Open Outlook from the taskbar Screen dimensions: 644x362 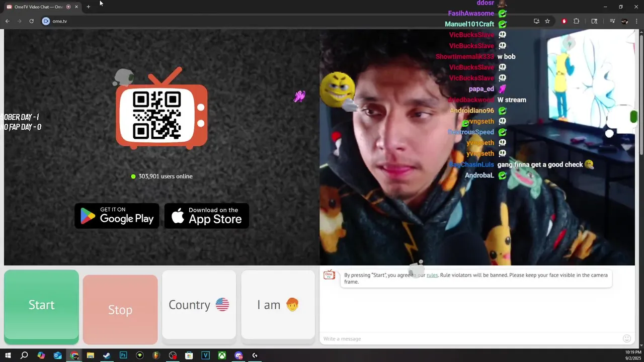click(58, 355)
